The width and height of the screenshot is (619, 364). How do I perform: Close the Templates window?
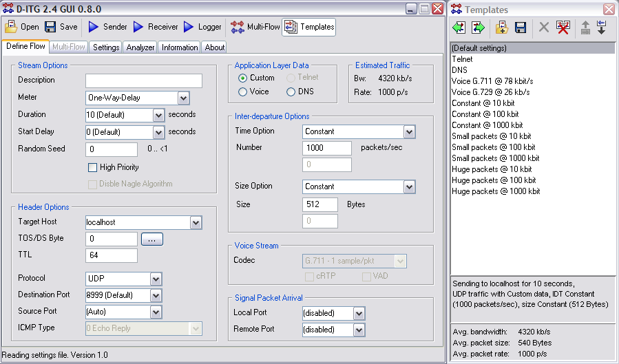coord(609,9)
